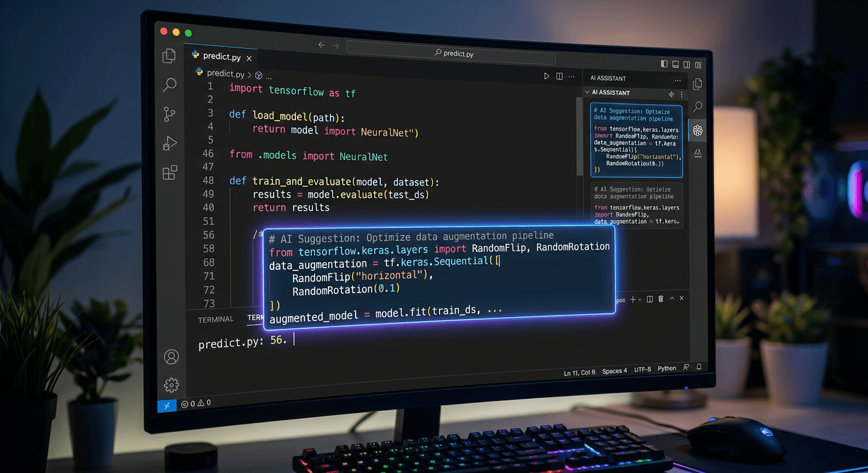
Task: Open the Explorer view in left activity bar
Action: [169, 56]
